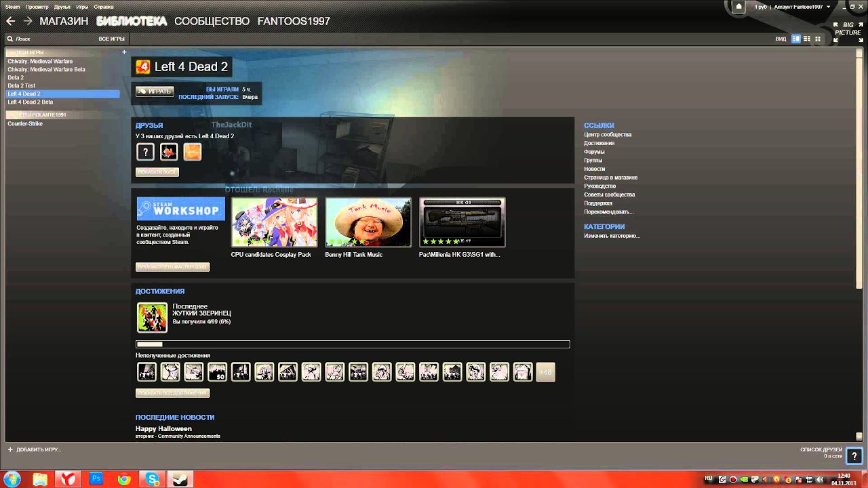
Task: Open Google Chrome from taskbar
Action: click(124, 479)
